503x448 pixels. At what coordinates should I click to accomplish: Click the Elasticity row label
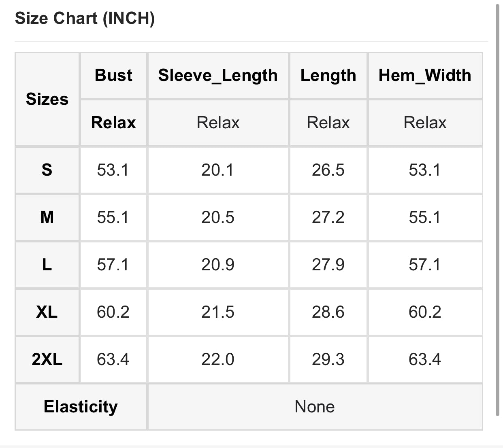coord(81,407)
